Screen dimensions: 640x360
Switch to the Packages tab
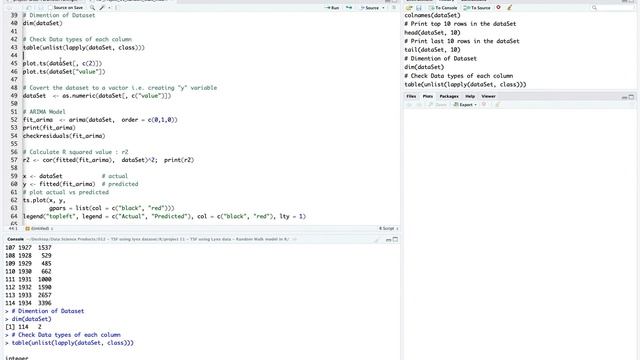(x=449, y=96)
